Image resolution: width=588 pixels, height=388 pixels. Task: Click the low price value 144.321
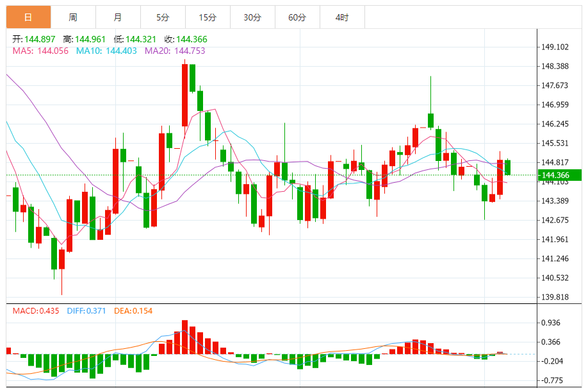pyautogui.click(x=141, y=39)
